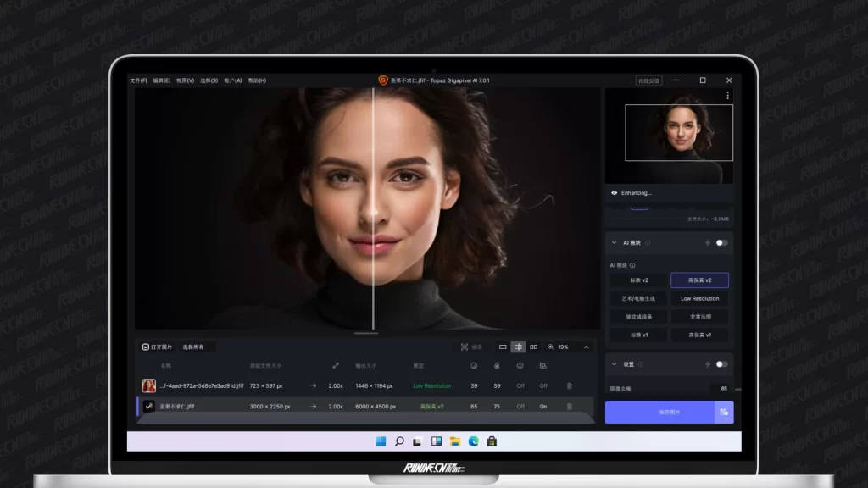Switch to split view comparison icon

[x=518, y=347]
